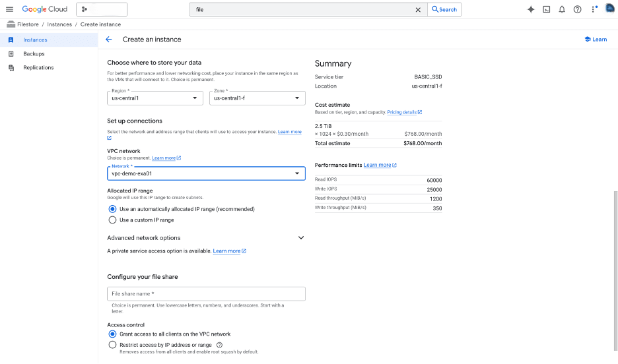The image size is (618, 364).
Task: Click the help icon beside Restrict access
Action: [x=219, y=345]
